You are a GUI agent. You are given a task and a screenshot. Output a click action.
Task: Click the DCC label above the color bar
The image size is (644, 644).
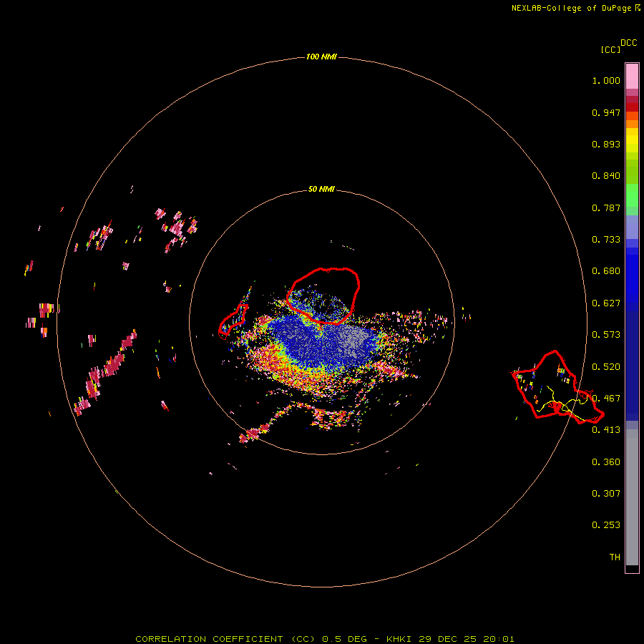629,43
